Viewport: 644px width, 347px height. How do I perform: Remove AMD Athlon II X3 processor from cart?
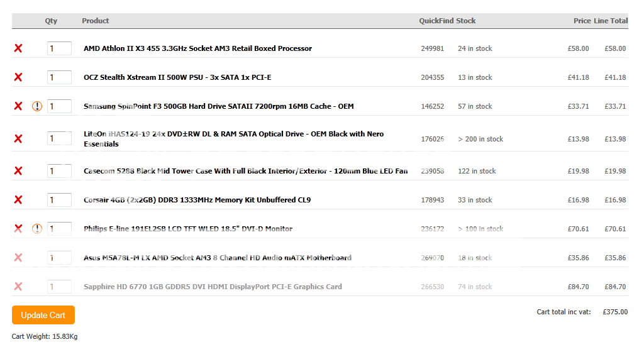click(x=18, y=48)
